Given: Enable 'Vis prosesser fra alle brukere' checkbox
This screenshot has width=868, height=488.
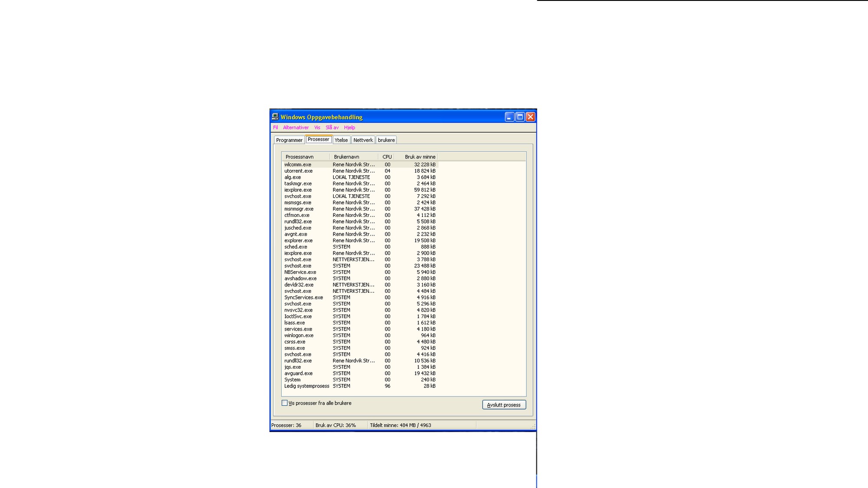Looking at the screenshot, I should click(285, 403).
